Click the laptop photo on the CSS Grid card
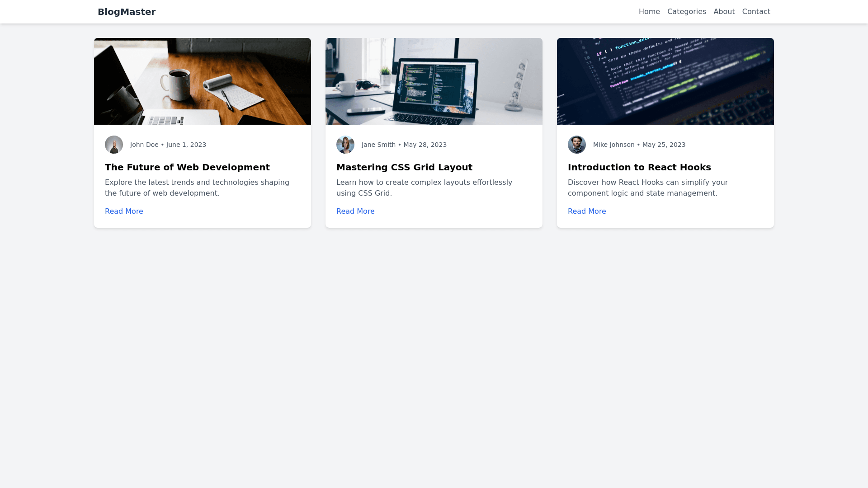 pyautogui.click(x=434, y=81)
